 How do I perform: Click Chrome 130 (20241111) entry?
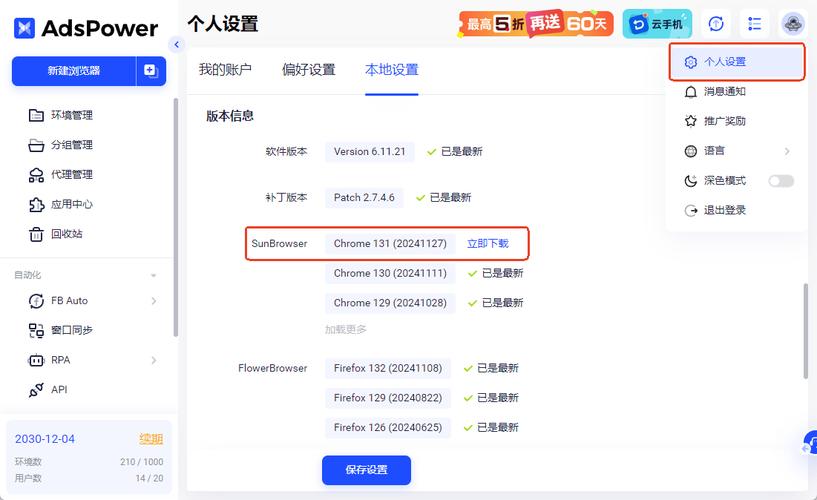390,273
